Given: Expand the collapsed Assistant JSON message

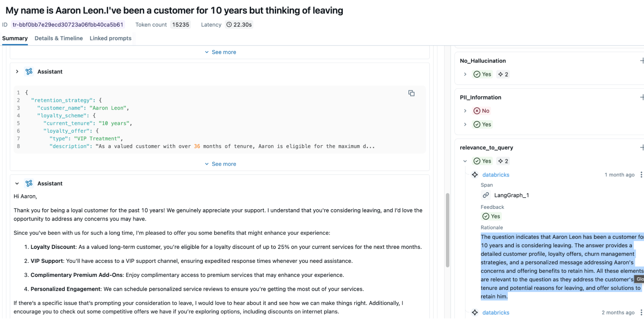Looking at the screenshot, I should [17, 72].
